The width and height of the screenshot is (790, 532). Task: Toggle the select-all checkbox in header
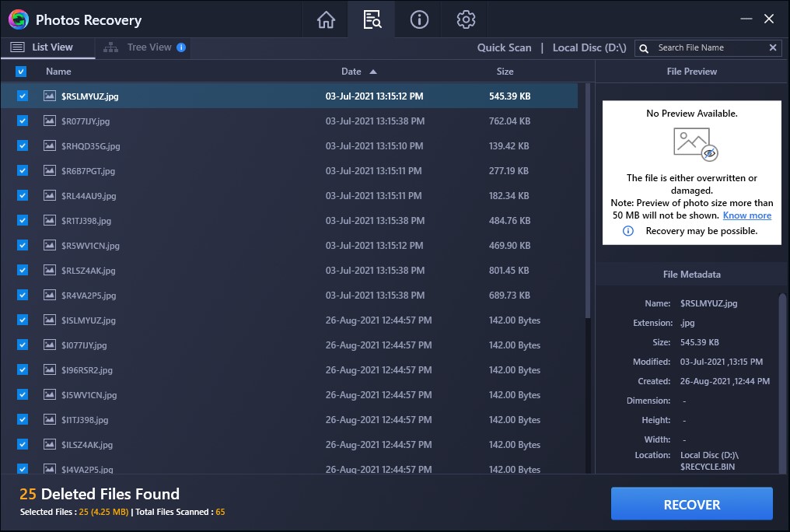(21, 72)
